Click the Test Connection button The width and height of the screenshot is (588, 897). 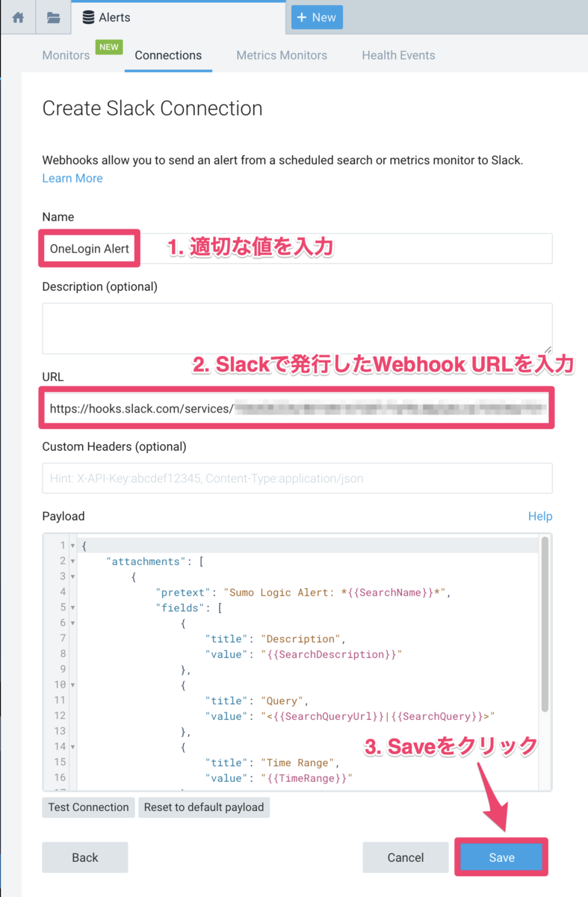[88, 807]
